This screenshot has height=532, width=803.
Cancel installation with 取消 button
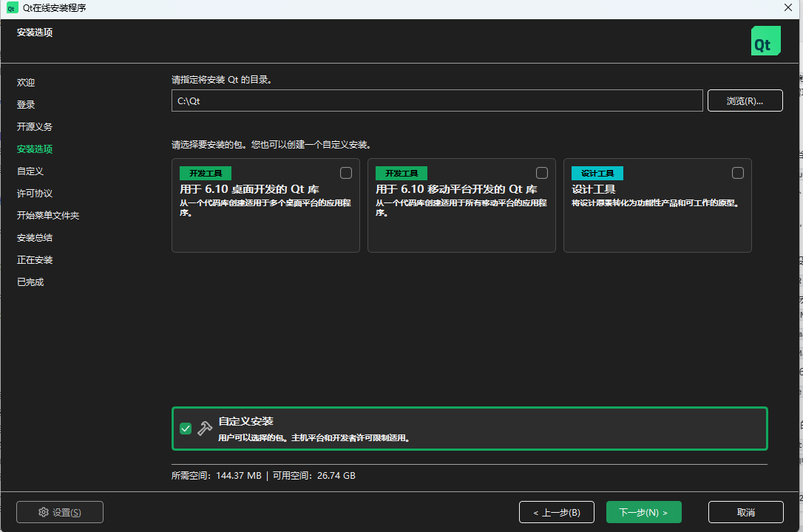tap(745, 512)
